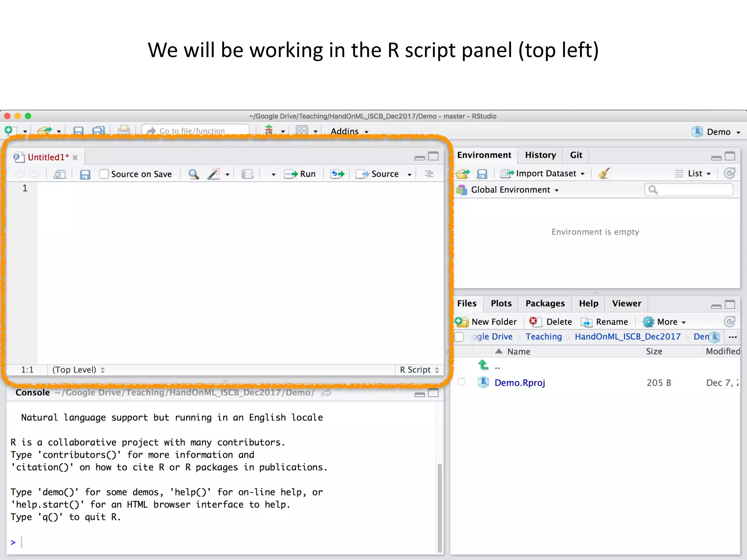
Task: Select the Untitled1 script tab
Action: pos(48,157)
